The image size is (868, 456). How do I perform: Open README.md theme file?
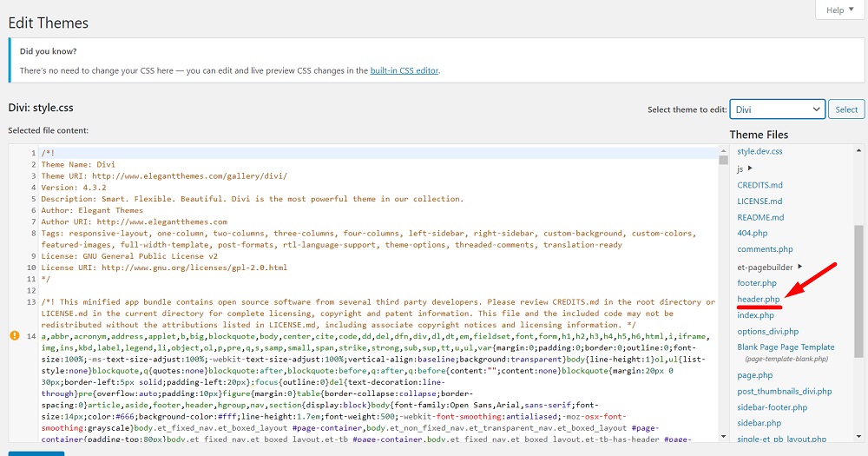tap(760, 217)
